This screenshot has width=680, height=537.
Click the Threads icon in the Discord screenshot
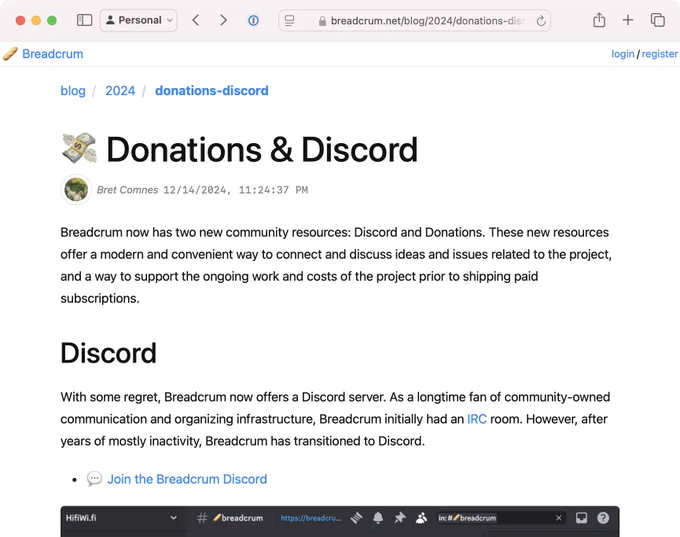[x=356, y=517]
